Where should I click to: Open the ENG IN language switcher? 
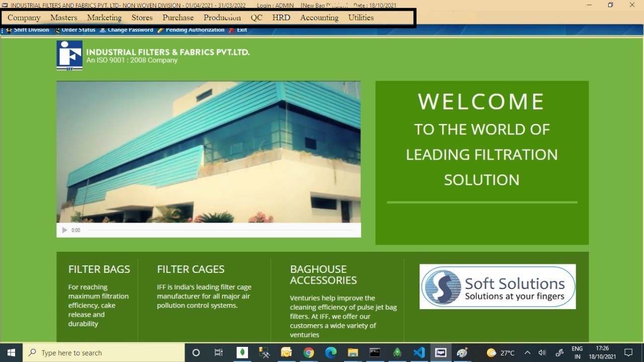click(577, 352)
